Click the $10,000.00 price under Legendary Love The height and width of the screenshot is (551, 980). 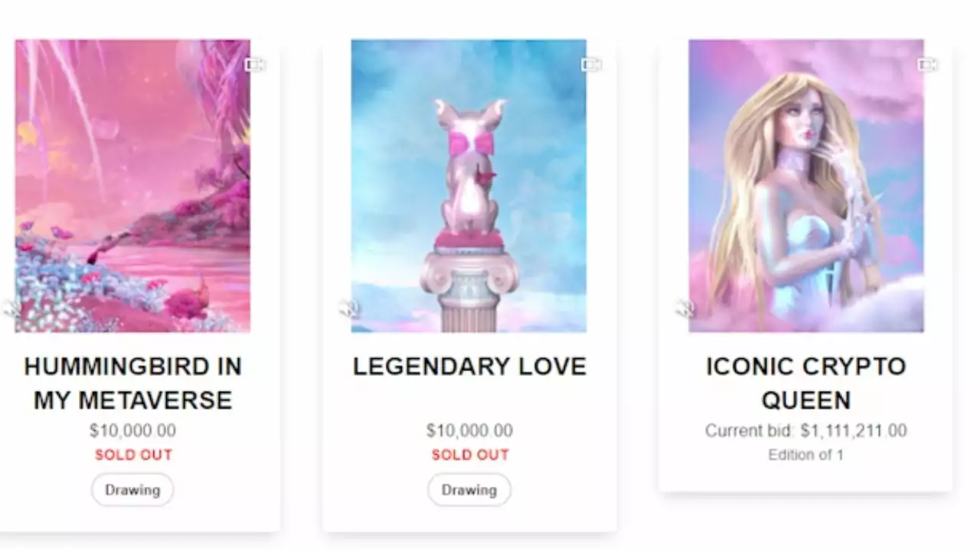(469, 431)
